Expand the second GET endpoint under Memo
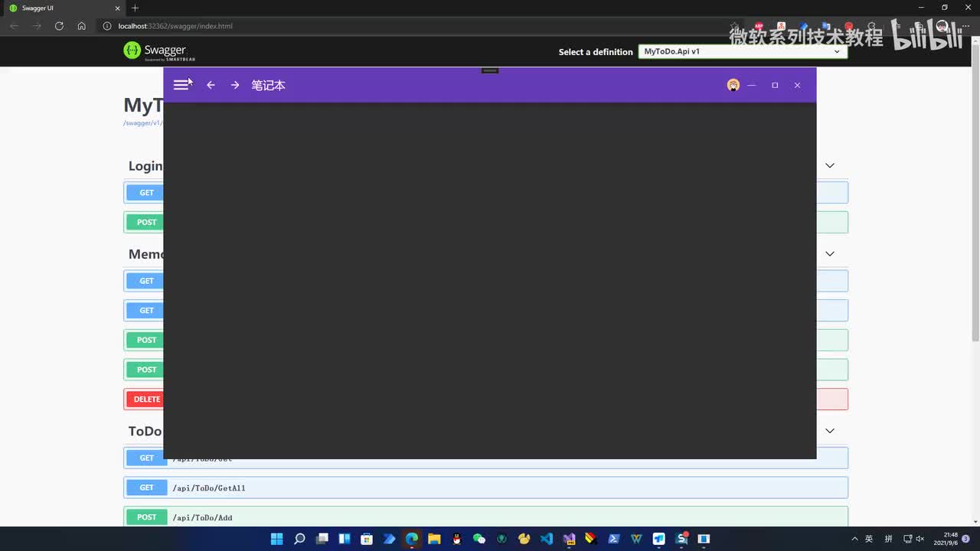The height and width of the screenshot is (551, 980). [146, 311]
